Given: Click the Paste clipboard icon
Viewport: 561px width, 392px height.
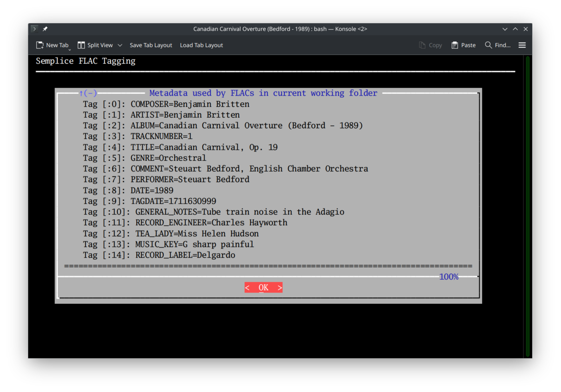Looking at the screenshot, I should pyautogui.click(x=455, y=45).
